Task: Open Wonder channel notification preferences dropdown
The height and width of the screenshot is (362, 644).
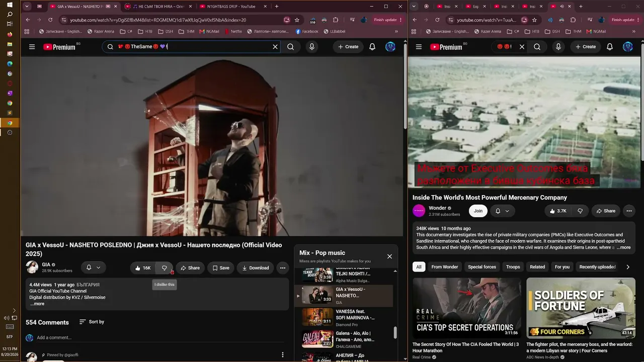Action: [x=502, y=211]
